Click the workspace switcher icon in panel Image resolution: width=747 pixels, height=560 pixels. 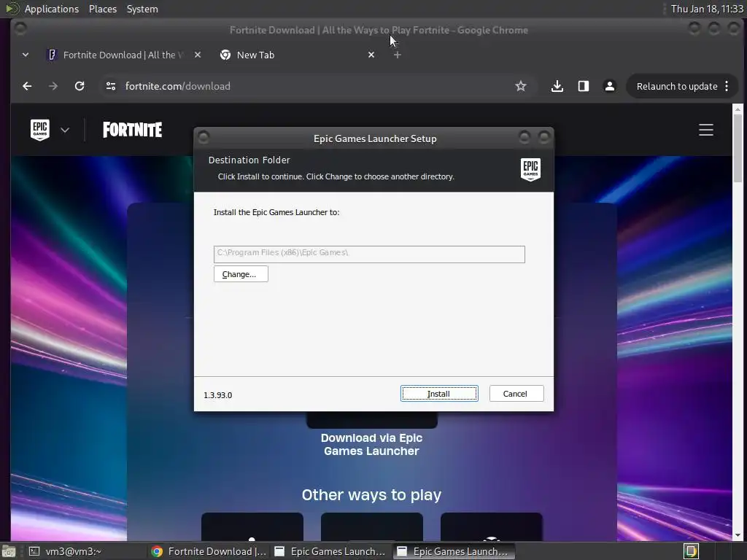click(691, 551)
